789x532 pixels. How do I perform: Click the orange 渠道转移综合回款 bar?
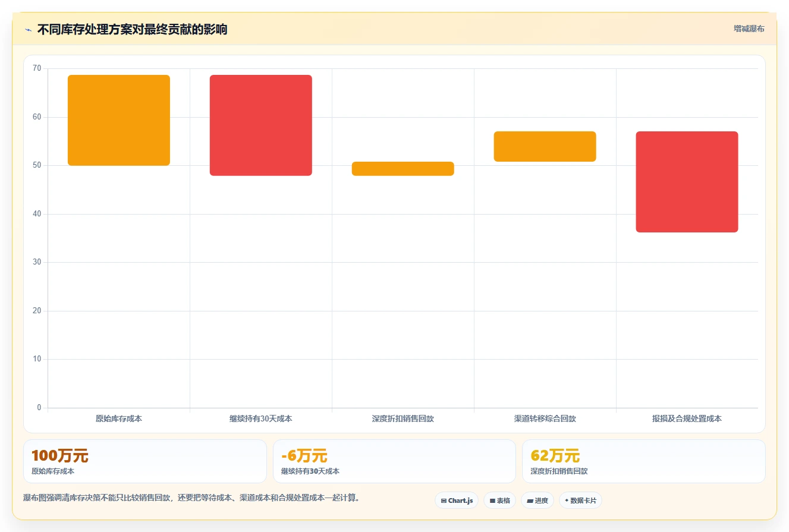[x=545, y=146]
